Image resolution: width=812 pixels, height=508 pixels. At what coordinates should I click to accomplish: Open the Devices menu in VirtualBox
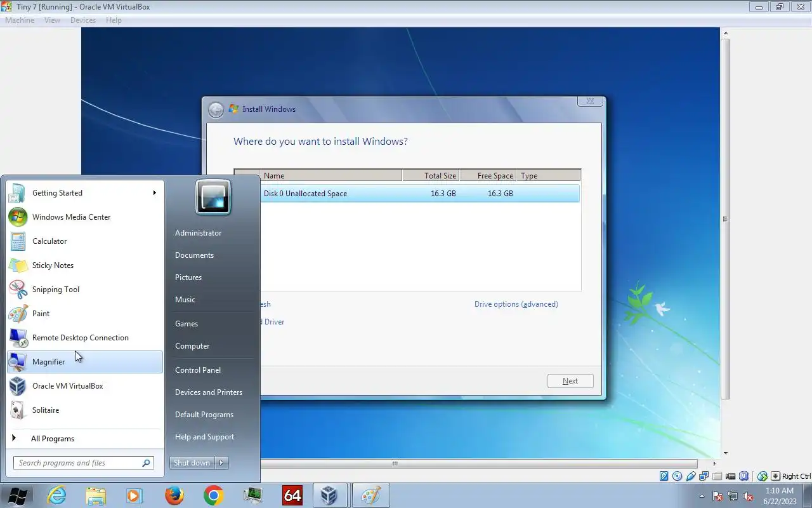click(x=83, y=20)
